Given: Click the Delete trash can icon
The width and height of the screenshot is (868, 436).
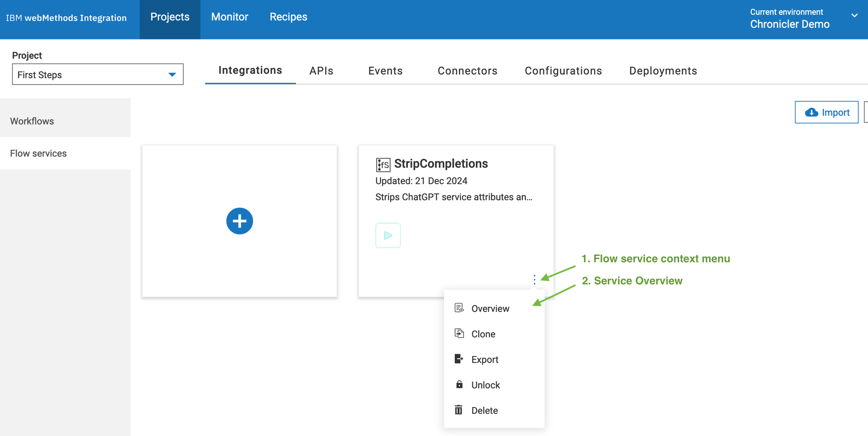Looking at the screenshot, I should (x=459, y=410).
